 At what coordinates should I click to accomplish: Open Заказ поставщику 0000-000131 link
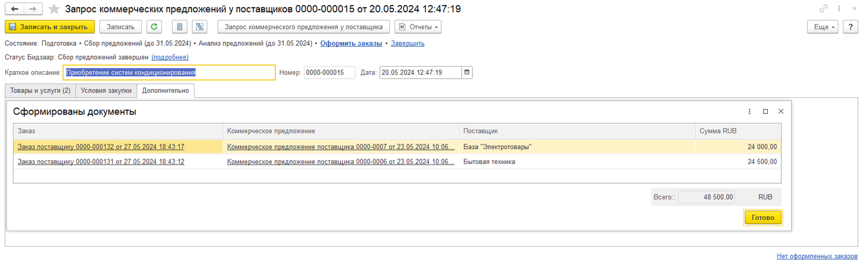pyautogui.click(x=101, y=161)
